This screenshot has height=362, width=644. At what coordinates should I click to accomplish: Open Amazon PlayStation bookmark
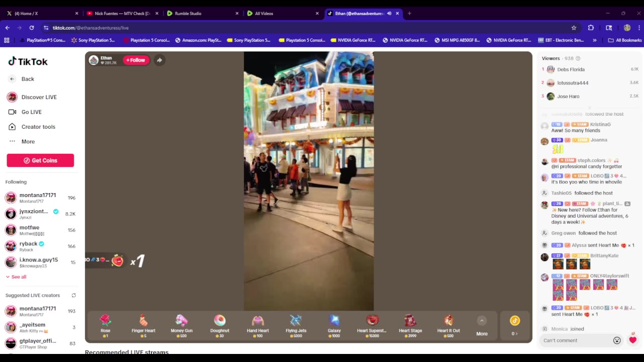[x=198, y=40]
